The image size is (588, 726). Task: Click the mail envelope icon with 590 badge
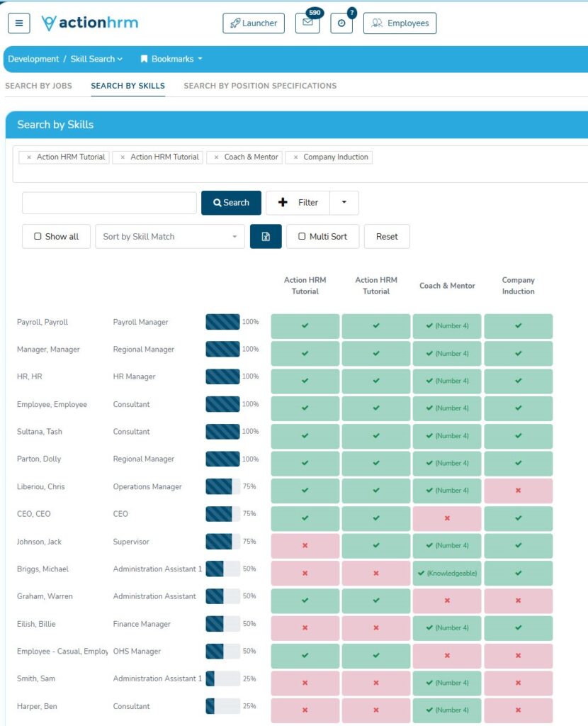pyautogui.click(x=307, y=23)
